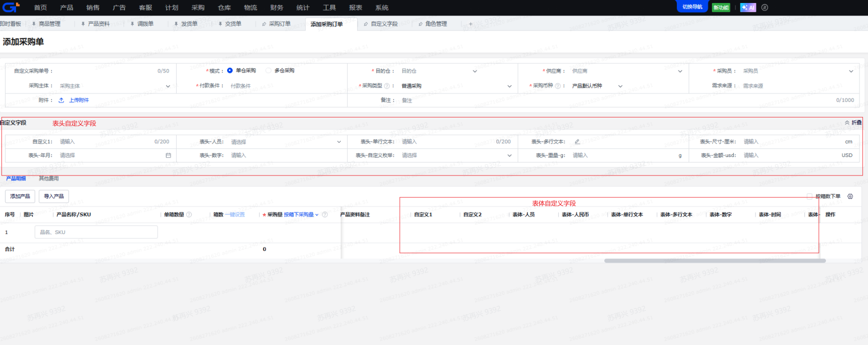Click the edit pencil icon for 表头-多行文本
868x345 pixels.
pos(577,141)
